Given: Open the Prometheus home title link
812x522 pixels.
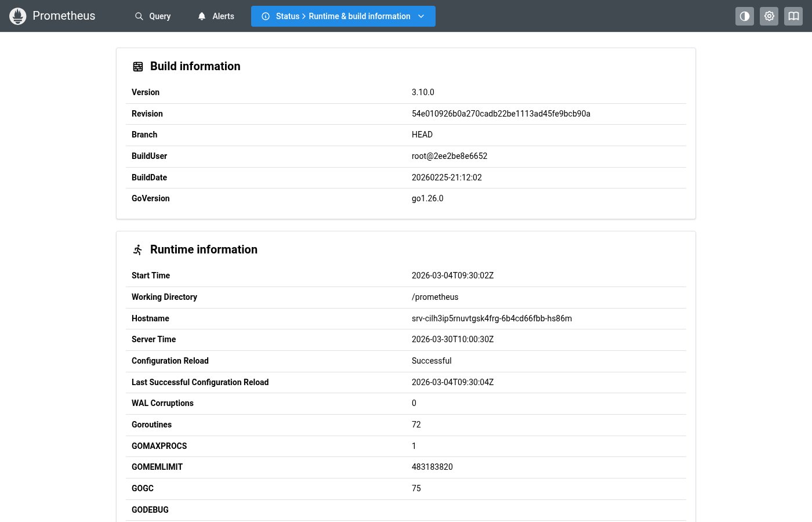Looking at the screenshot, I should (64, 16).
